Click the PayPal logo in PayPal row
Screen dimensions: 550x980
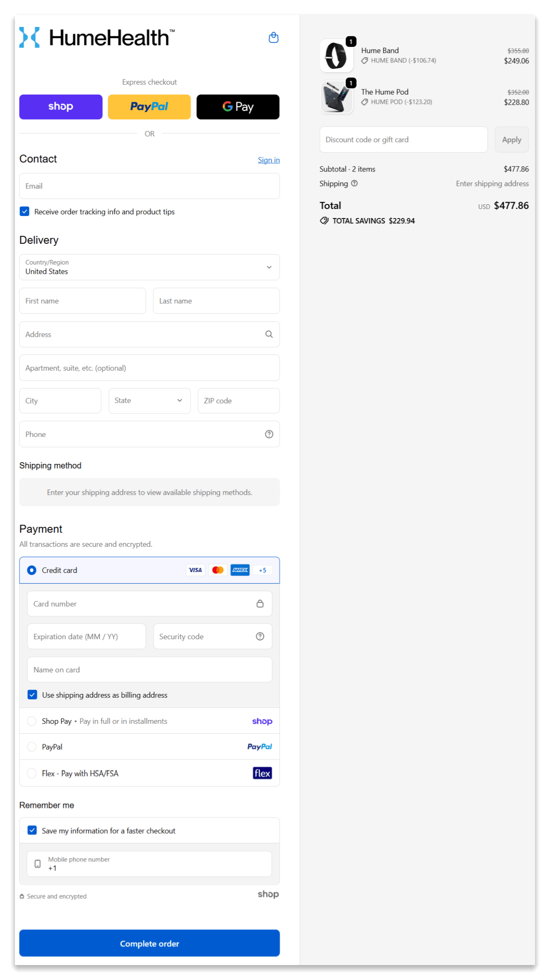259,747
